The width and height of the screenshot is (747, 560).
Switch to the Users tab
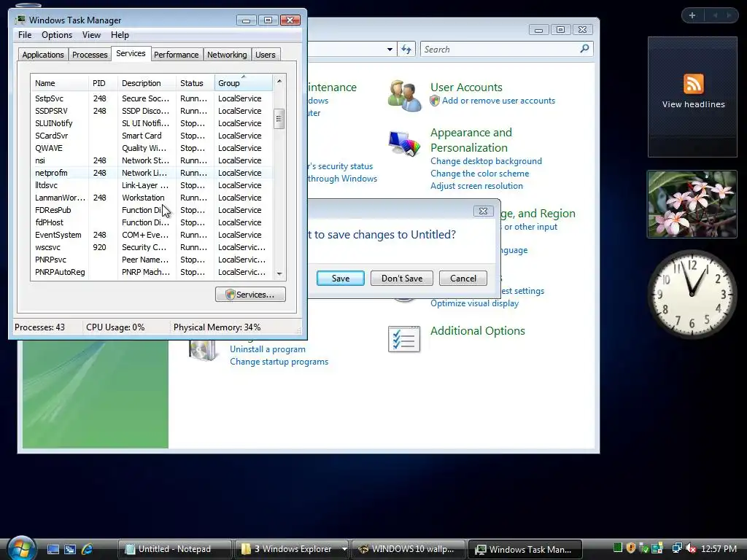266,55
